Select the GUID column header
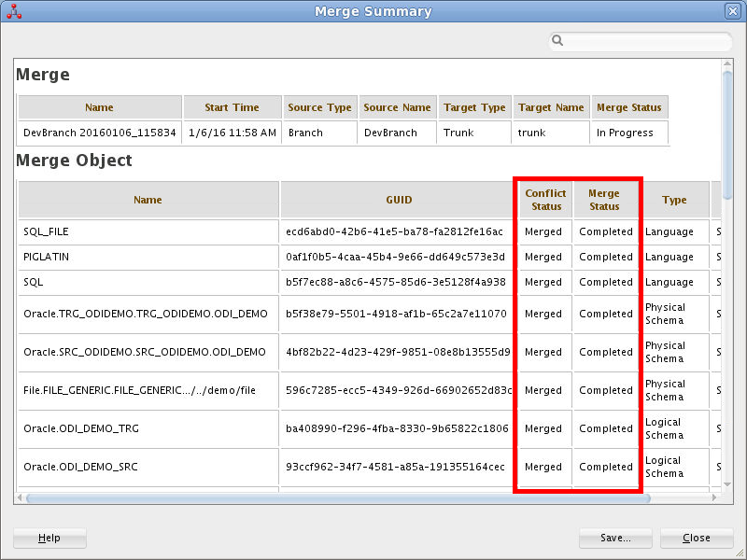The height and width of the screenshot is (560, 747). [399, 200]
